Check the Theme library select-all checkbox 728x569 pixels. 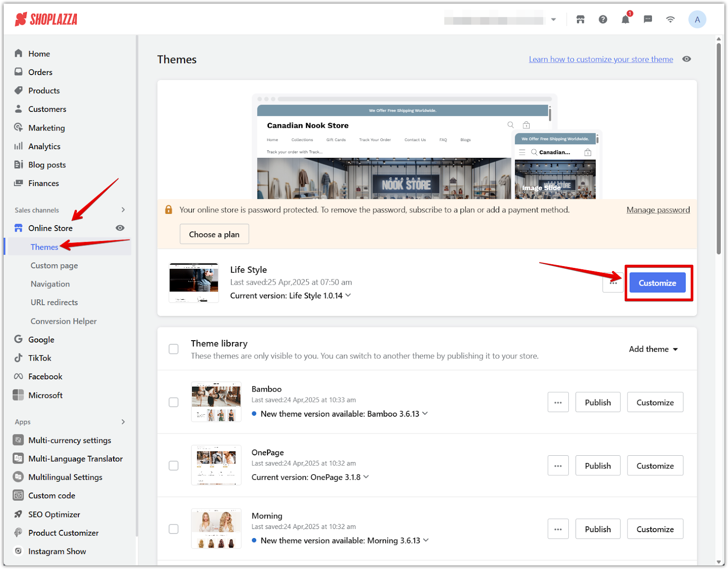coord(173,349)
